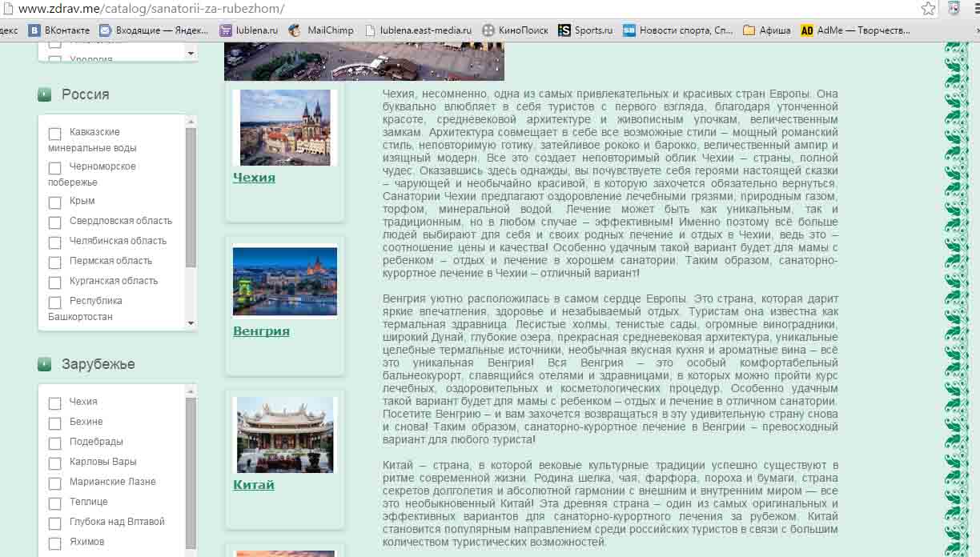Open the Китай link
This screenshot has height=557, width=980.
pyautogui.click(x=254, y=485)
